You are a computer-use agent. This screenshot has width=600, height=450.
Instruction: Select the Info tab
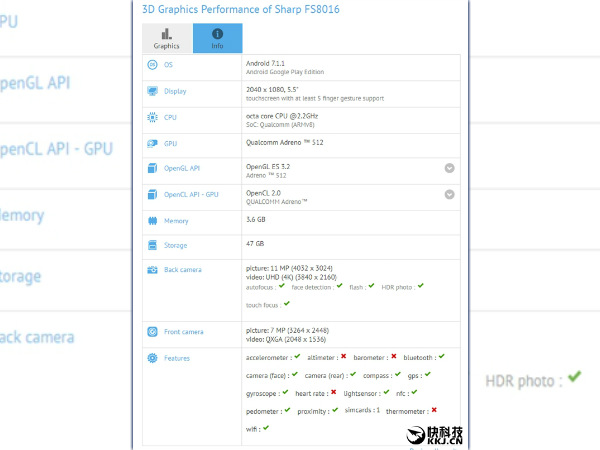217,38
